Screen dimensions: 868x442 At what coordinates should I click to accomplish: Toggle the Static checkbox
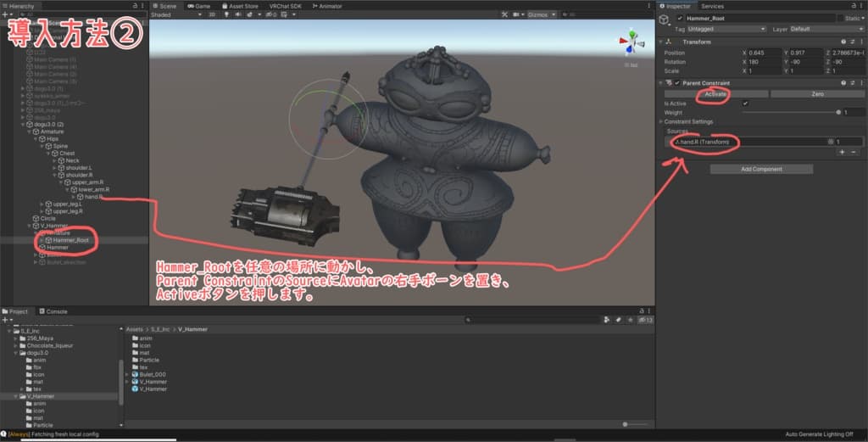click(x=840, y=18)
